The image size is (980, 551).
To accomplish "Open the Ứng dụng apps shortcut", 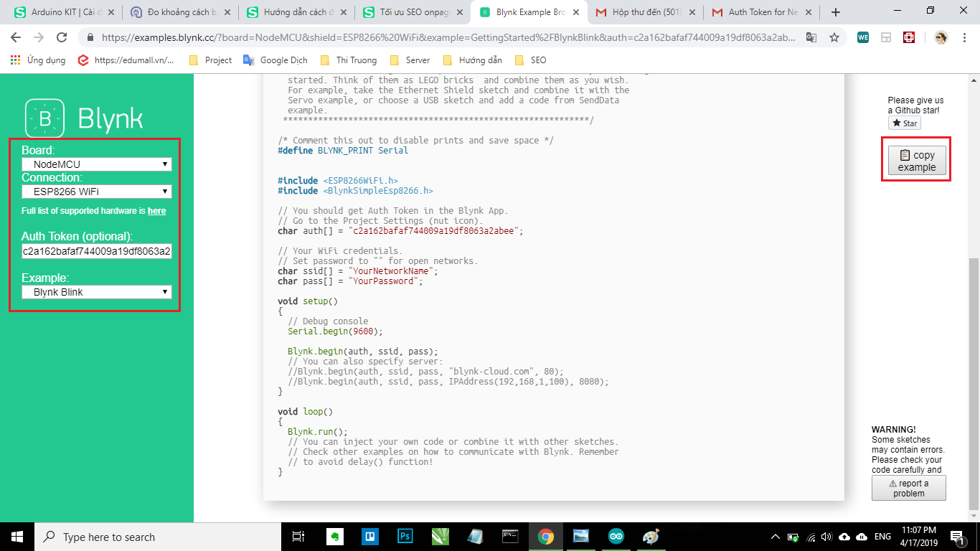I will [x=38, y=60].
